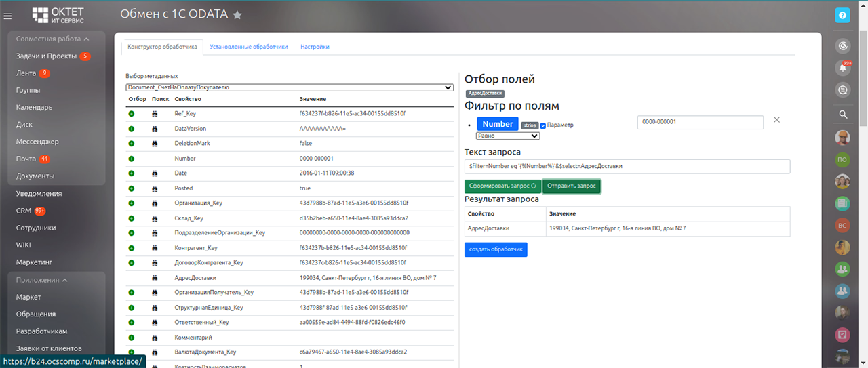Click the search binoculars icon for DataVersion
The height and width of the screenshot is (368, 868).
[x=155, y=129]
